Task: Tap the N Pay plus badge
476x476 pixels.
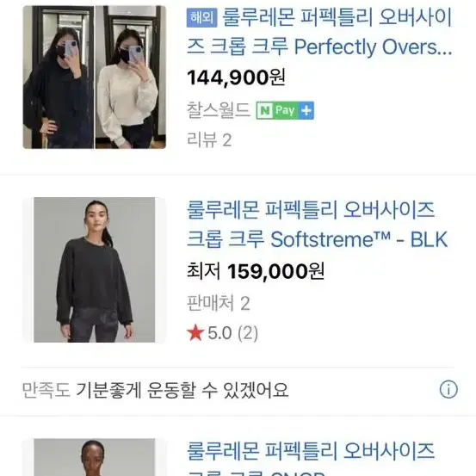Action: tap(285, 110)
